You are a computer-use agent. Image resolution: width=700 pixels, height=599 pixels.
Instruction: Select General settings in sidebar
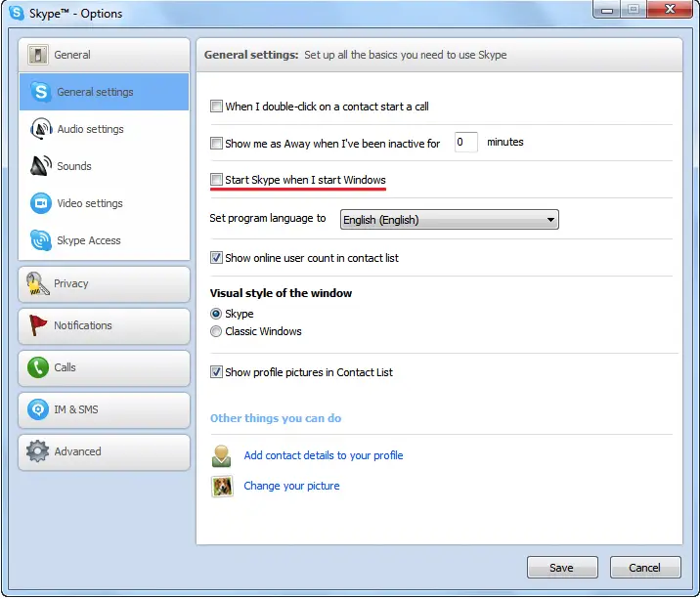104,92
